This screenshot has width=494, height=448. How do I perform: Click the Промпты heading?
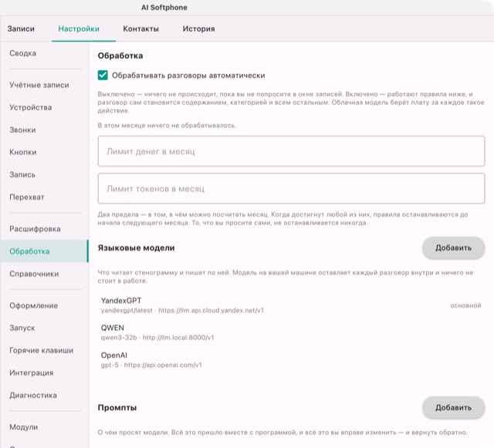click(117, 407)
